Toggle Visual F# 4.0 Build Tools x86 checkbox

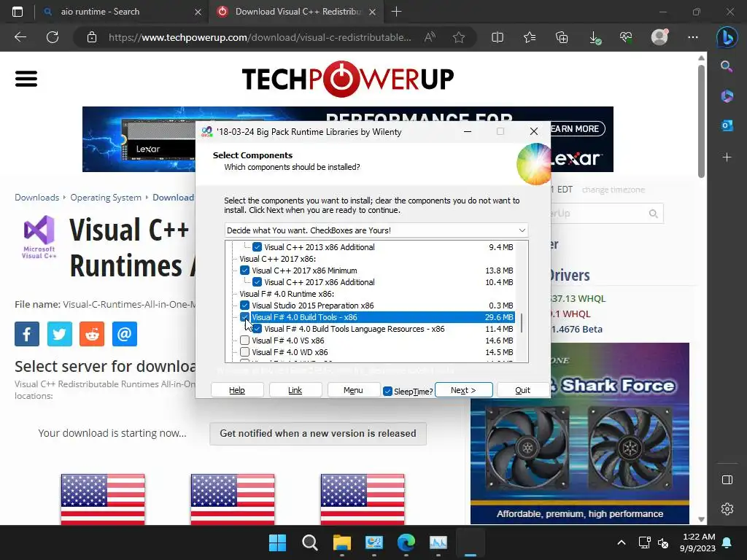[244, 317]
